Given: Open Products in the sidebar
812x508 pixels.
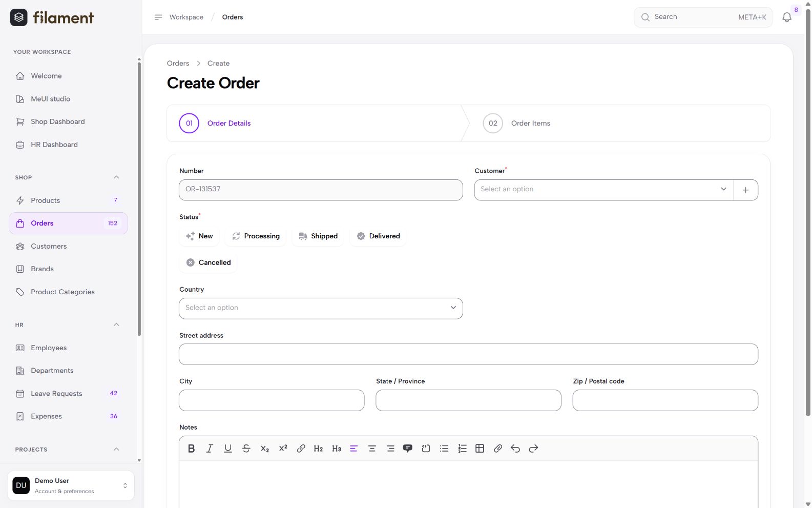Looking at the screenshot, I should click(x=68, y=200).
